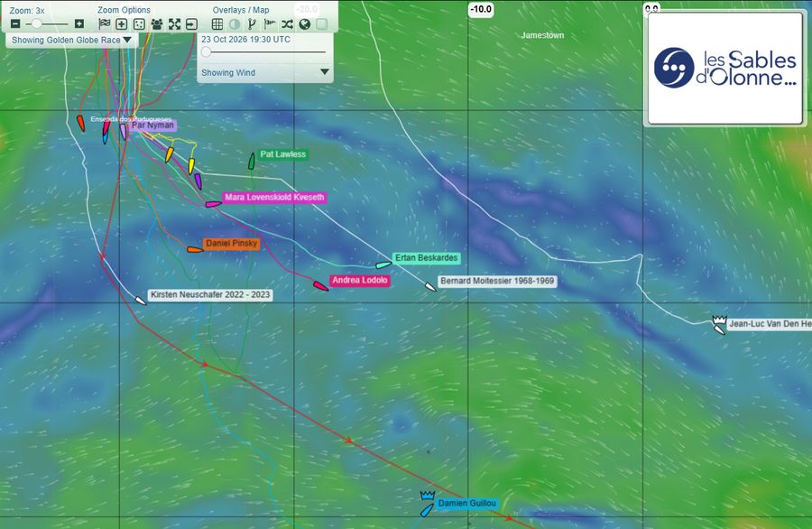Click the zoom out minus button
Image resolution: width=812 pixels, height=529 pixels.
tap(15, 23)
